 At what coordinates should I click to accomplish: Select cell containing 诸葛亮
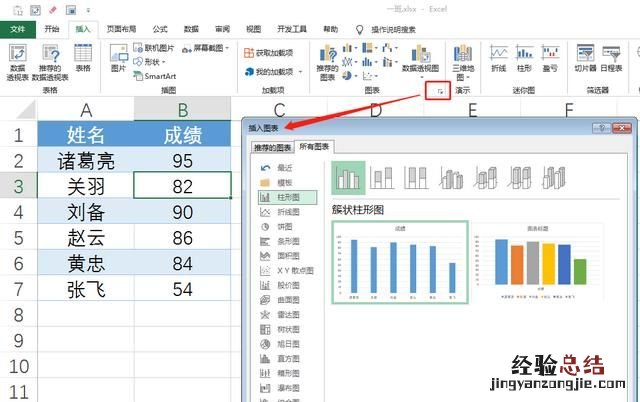coord(86,160)
